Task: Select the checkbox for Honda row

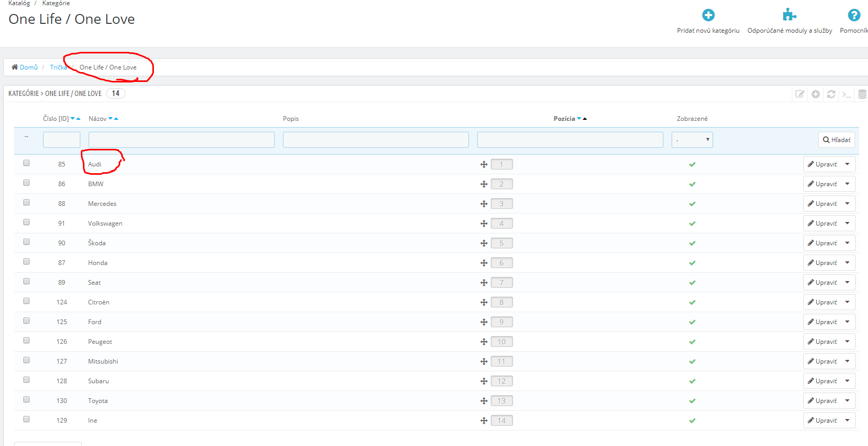Action: click(x=26, y=261)
